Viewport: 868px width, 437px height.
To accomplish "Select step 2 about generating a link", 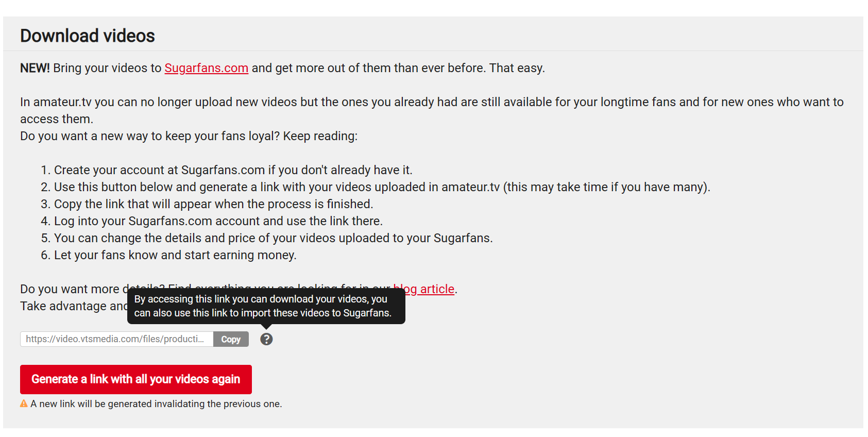I will pyautogui.click(x=376, y=187).
